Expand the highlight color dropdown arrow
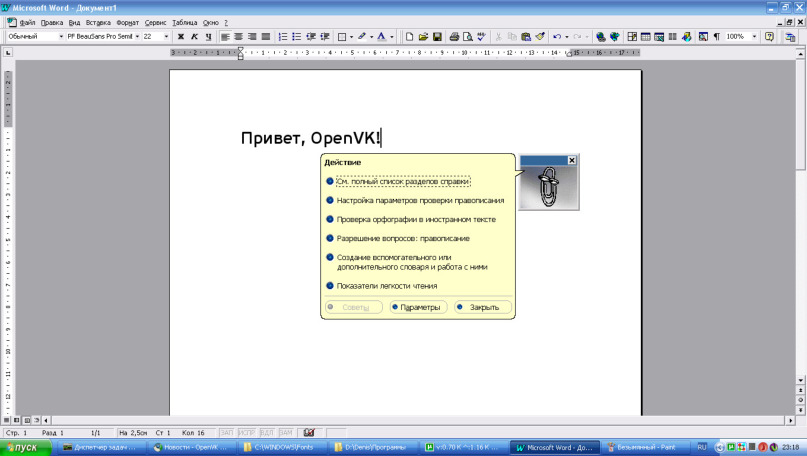Screen dimensions: 807x456 pos(371,37)
